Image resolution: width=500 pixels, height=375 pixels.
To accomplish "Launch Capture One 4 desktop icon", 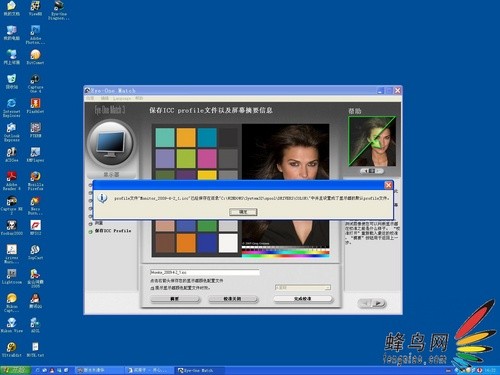I will 35,83.
